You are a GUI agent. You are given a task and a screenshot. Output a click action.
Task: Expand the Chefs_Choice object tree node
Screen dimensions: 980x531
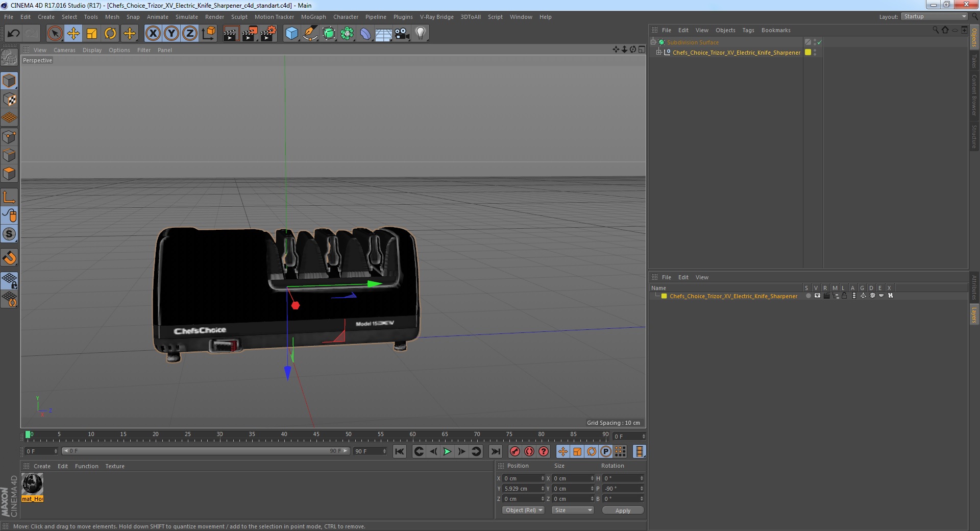(658, 53)
